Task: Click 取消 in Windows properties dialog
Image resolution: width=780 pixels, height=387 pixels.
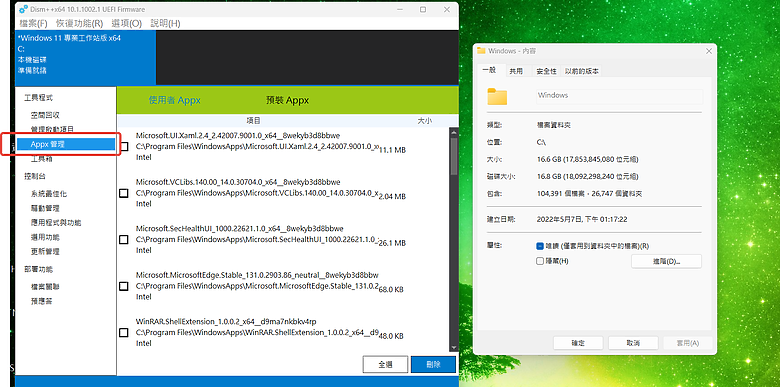Action: [633, 343]
